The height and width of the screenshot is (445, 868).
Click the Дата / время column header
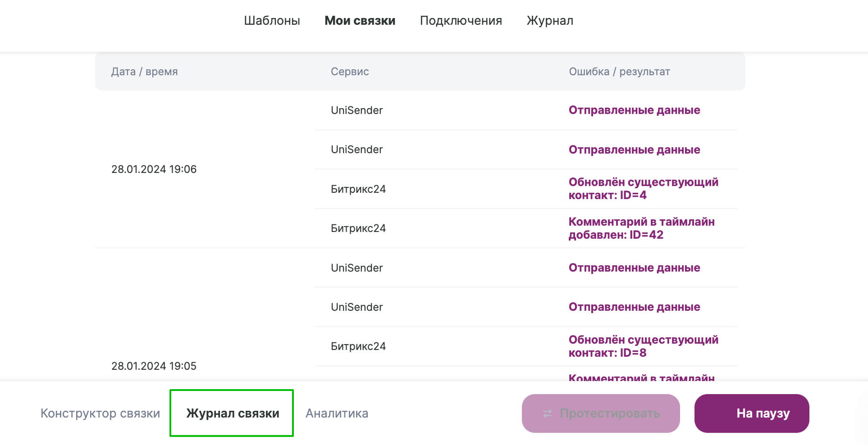[x=144, y=72]
